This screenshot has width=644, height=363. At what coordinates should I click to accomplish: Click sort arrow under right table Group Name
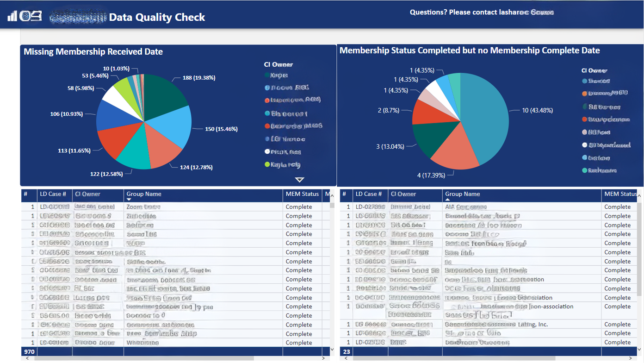coord(447,200)
